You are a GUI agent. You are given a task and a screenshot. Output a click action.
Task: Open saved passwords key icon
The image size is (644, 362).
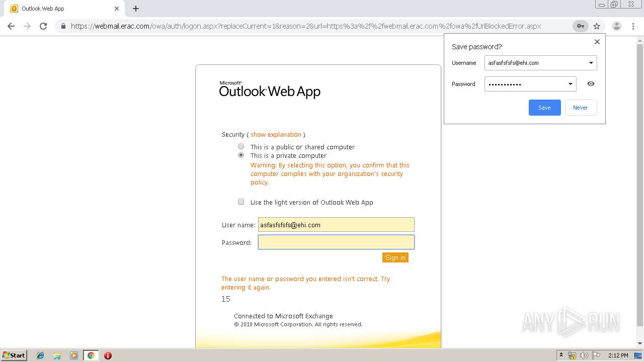click(x=580, y=26)
